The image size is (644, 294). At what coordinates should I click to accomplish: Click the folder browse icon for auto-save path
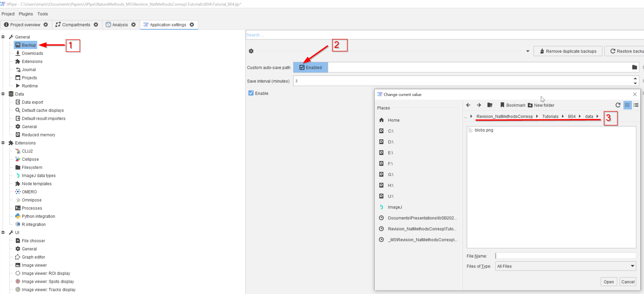[x=634, y=67]
